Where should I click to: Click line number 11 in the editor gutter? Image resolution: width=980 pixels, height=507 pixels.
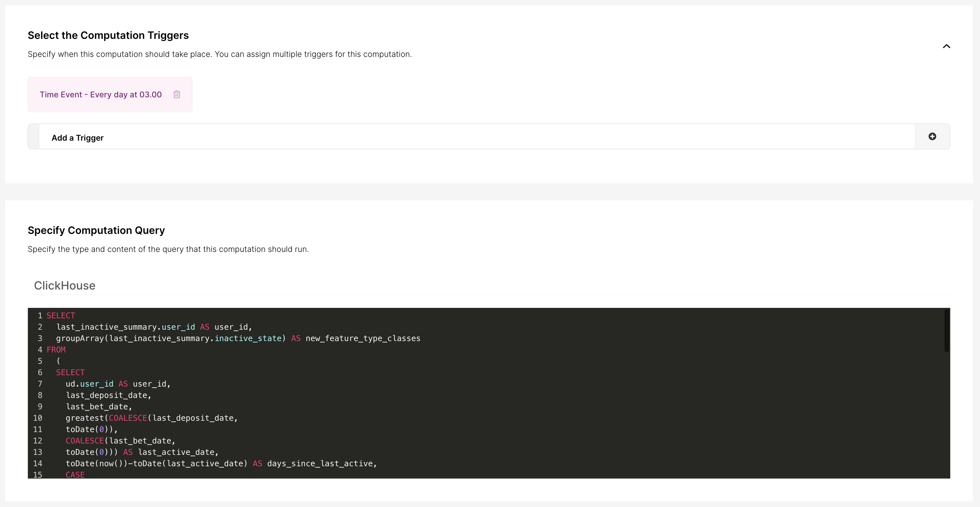[38, 430]
